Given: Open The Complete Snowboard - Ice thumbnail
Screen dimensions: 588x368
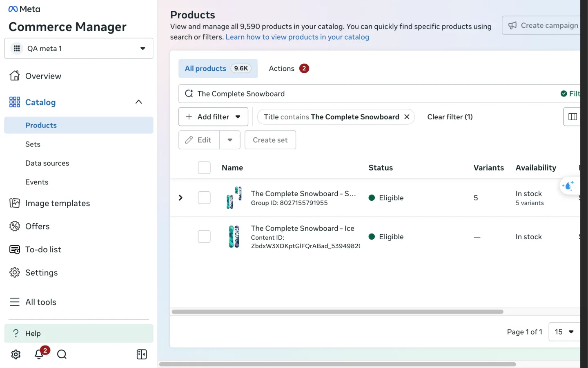Looking at the screenshot, I should [x=234, y=237].
